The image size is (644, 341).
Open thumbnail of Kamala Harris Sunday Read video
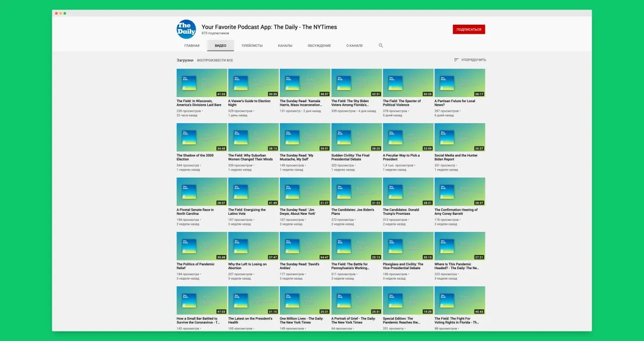(305, 83)
